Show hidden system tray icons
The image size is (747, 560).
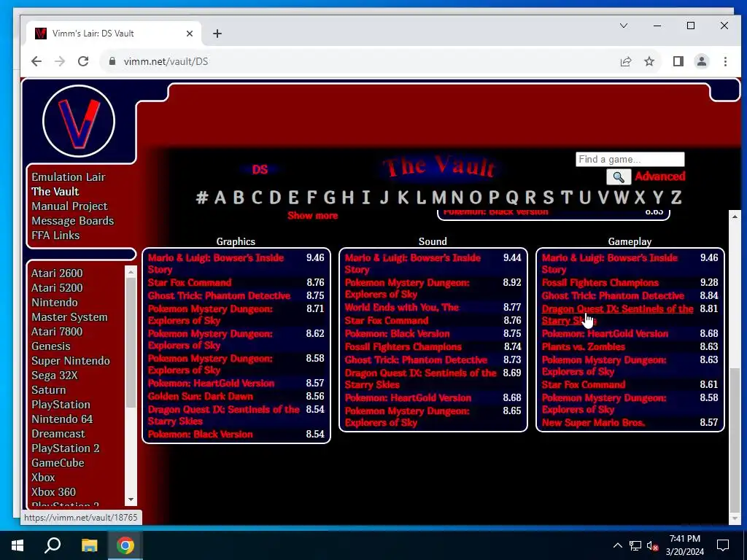point(617,545)
